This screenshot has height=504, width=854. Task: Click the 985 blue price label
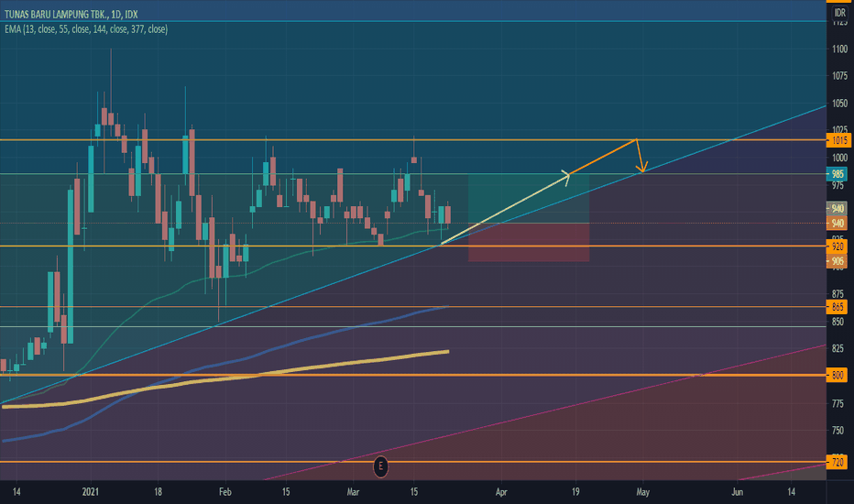(837, 174)
